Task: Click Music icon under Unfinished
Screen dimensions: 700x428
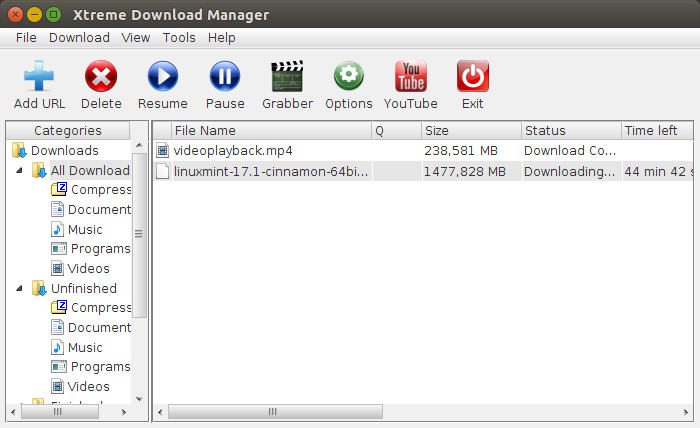Action: pos(57,347)
